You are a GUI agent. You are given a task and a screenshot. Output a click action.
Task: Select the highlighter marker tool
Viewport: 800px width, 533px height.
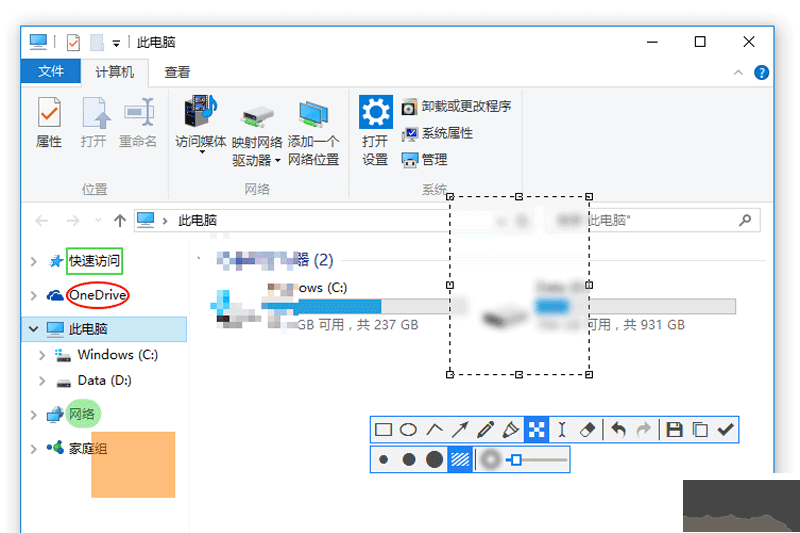pyautogui.click(x=511, y=430)
